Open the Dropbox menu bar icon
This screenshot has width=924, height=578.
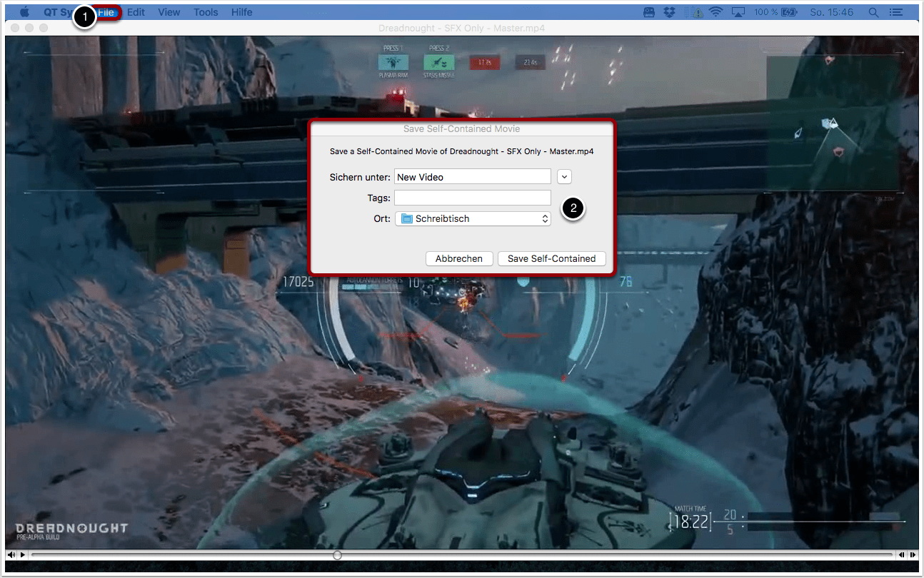(x=671, y=12)
